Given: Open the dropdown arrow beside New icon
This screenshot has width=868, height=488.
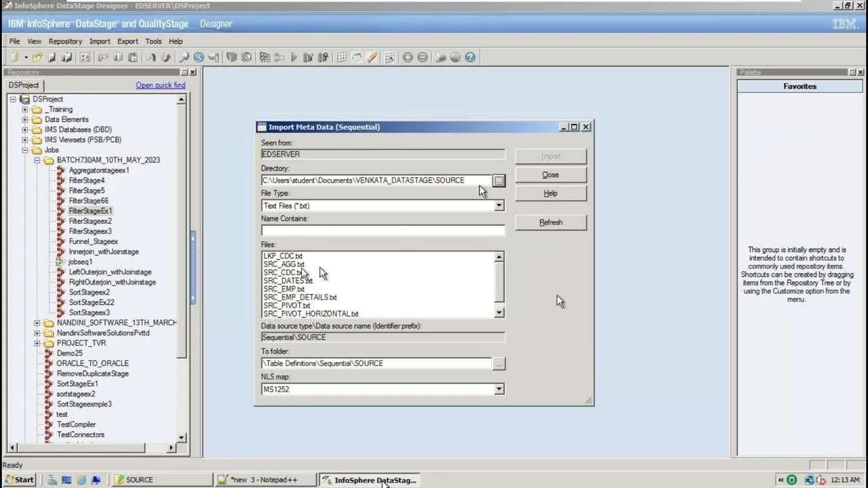Looking at the screenshot, I should 25,58.
